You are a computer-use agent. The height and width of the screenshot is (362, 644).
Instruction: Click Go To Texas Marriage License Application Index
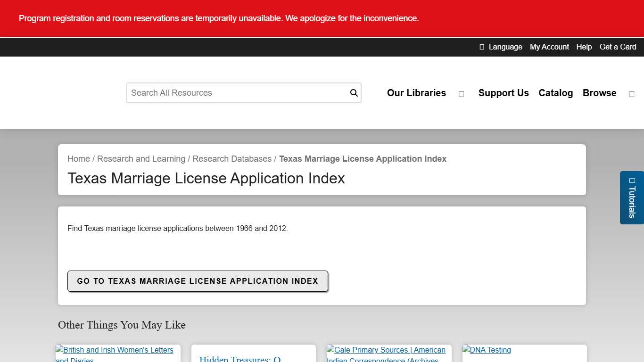(198, 281)
